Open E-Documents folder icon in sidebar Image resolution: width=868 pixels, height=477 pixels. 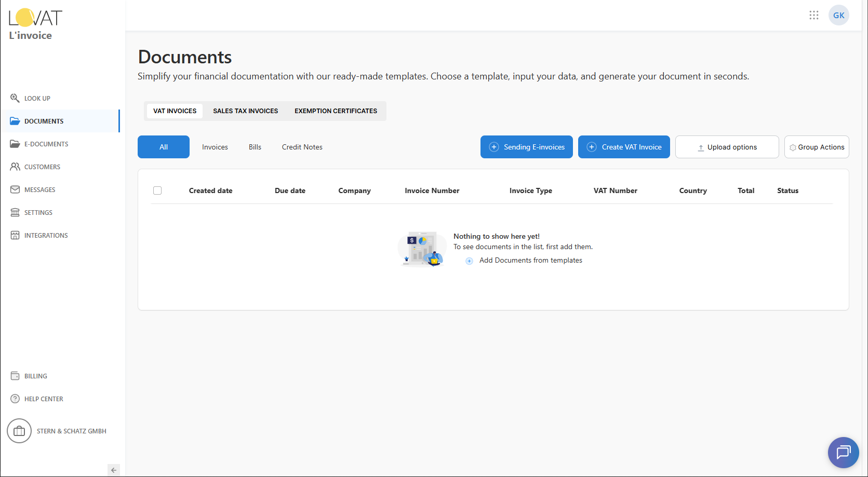(x=15, y=144)
